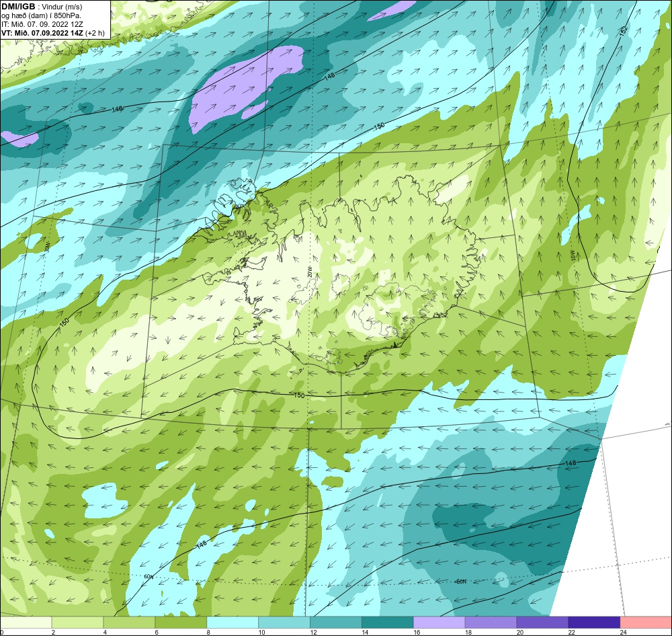Click the '10W' longitude label
672x636 pixels.
click(572, 255)
